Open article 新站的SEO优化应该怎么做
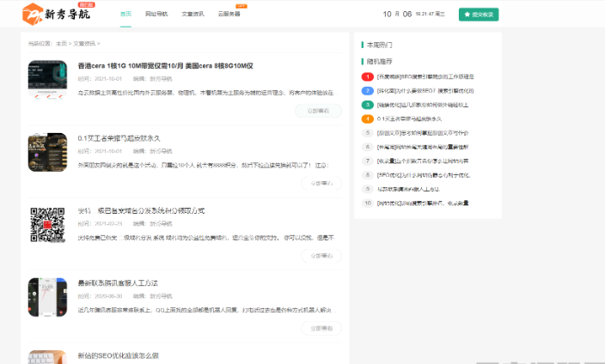605x364 pixels. (x=119, y=355)
